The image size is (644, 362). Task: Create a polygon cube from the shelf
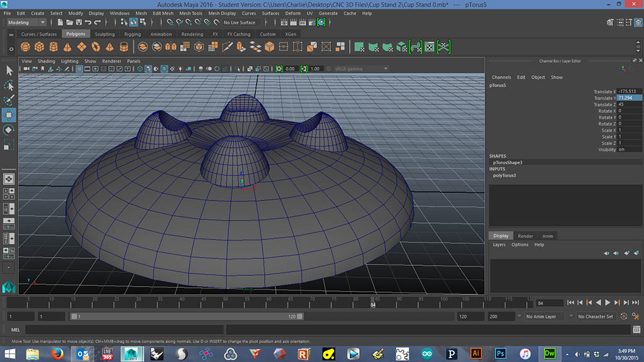point(40,47)
